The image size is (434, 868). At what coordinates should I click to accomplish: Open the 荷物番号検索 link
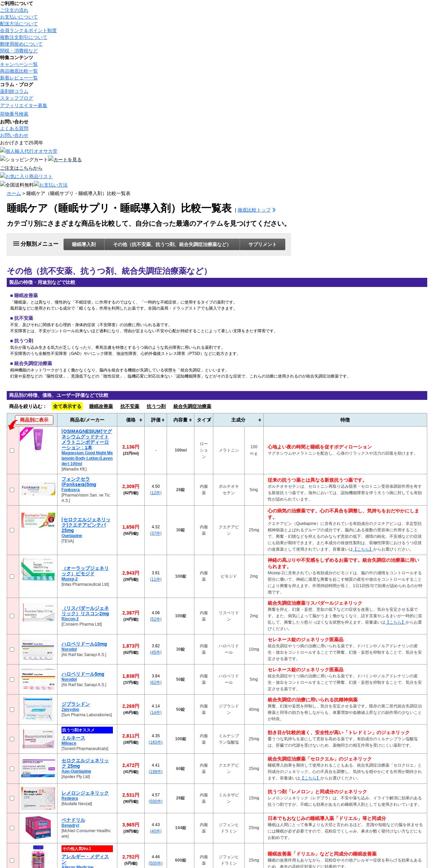pos(14,114)
